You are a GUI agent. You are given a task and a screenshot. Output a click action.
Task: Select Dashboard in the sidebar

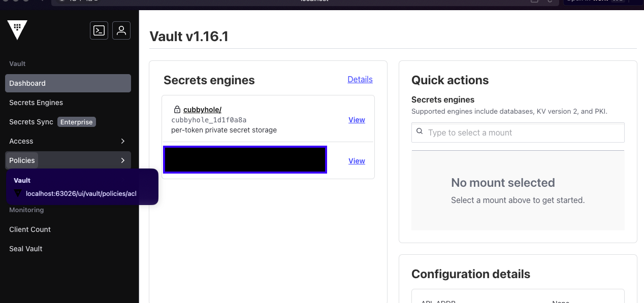point(68,83)
